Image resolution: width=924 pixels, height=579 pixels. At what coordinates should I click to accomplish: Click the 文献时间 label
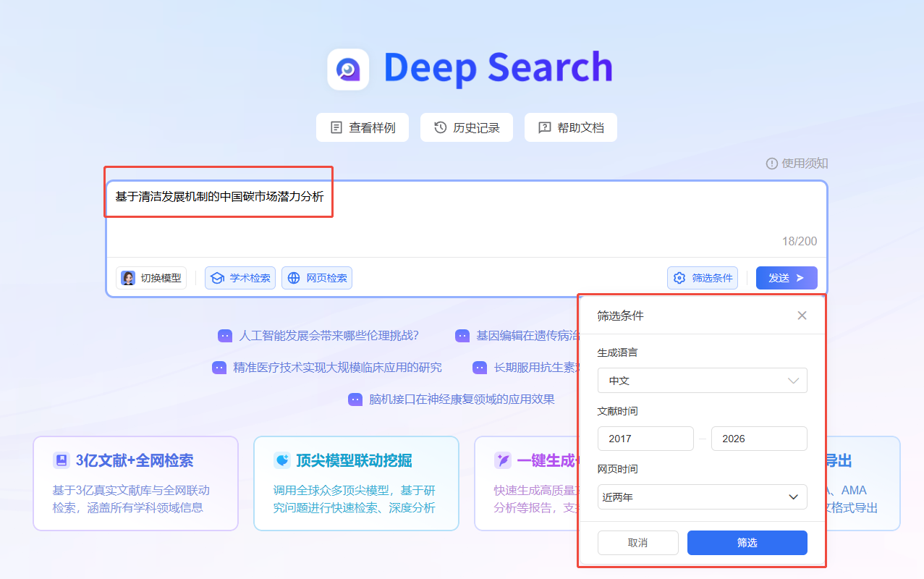click(617, 411)
